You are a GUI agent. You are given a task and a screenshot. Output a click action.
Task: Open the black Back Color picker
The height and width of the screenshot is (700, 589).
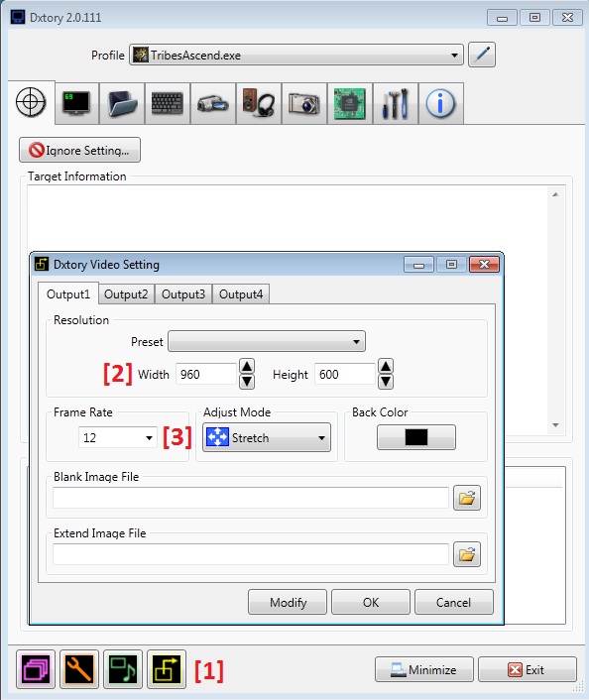click(416, 437)
